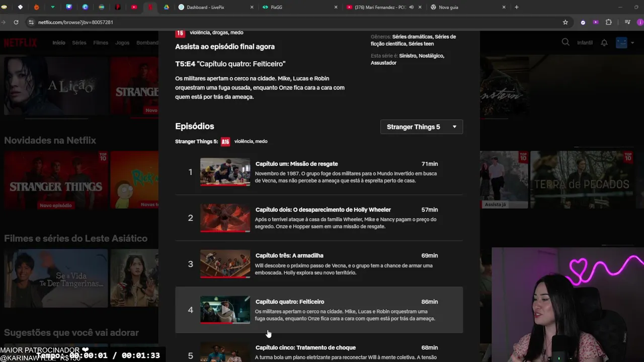Click the 86min duration of episode 4
The image size is (644, 362).
430,302
